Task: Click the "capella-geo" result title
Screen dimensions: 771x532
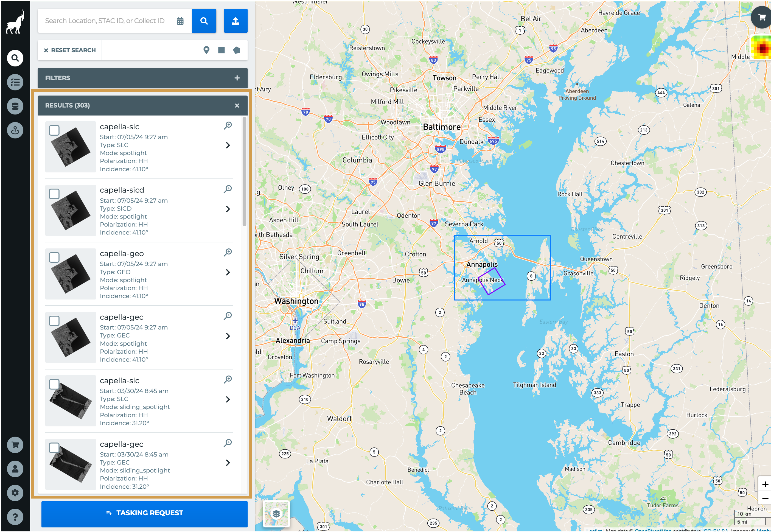Action: 122,254
